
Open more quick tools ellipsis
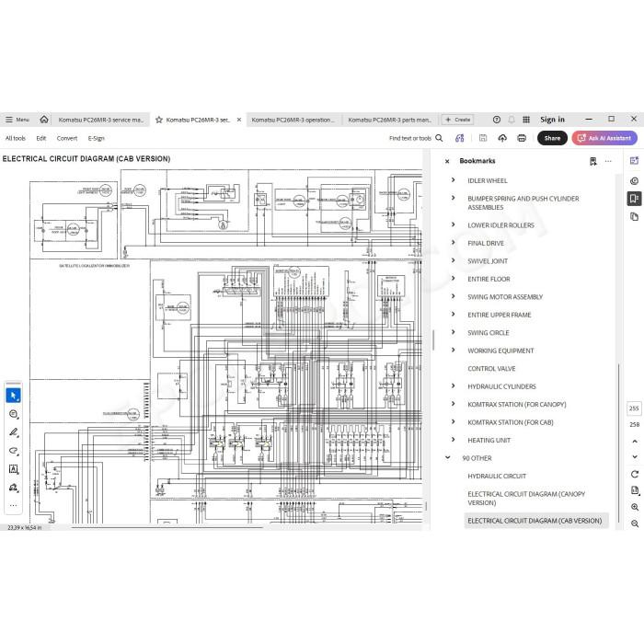pyautogui.click(x=13, y=505)
